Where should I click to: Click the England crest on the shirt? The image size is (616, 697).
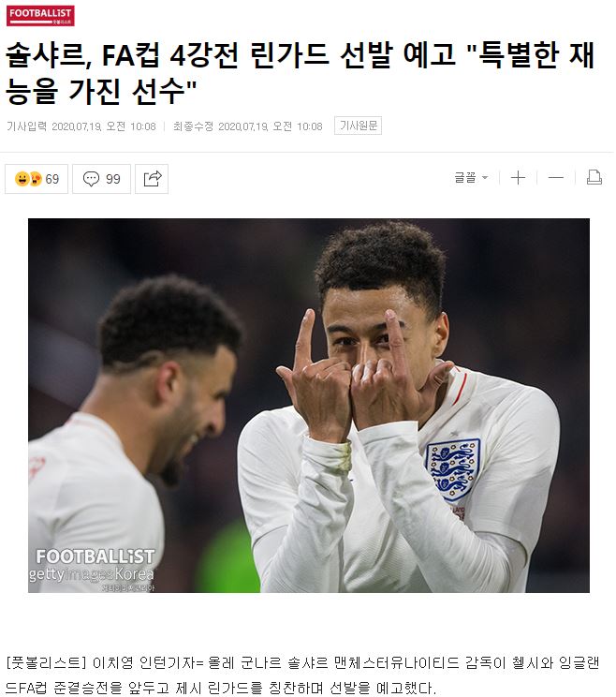[x=453, y=467]
